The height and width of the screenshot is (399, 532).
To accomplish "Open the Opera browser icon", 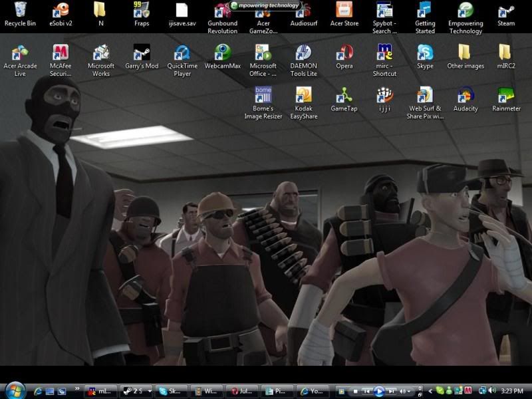I will [344, 53].
